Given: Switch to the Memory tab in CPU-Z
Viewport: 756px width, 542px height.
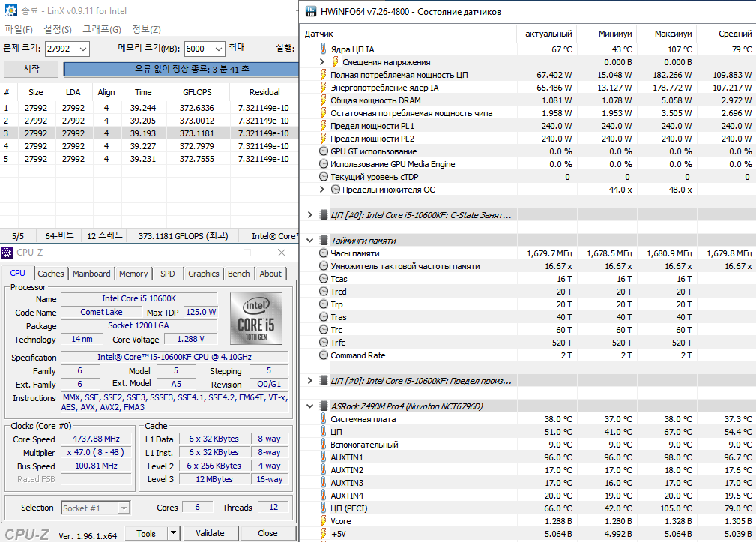Looking at the screenshot, I should [x=133, y=274].
